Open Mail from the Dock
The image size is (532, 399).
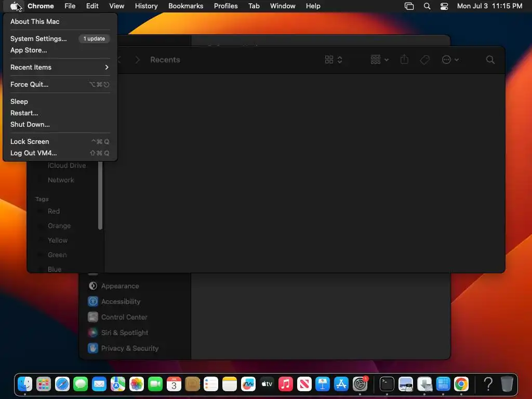click(x=99, y=384)
